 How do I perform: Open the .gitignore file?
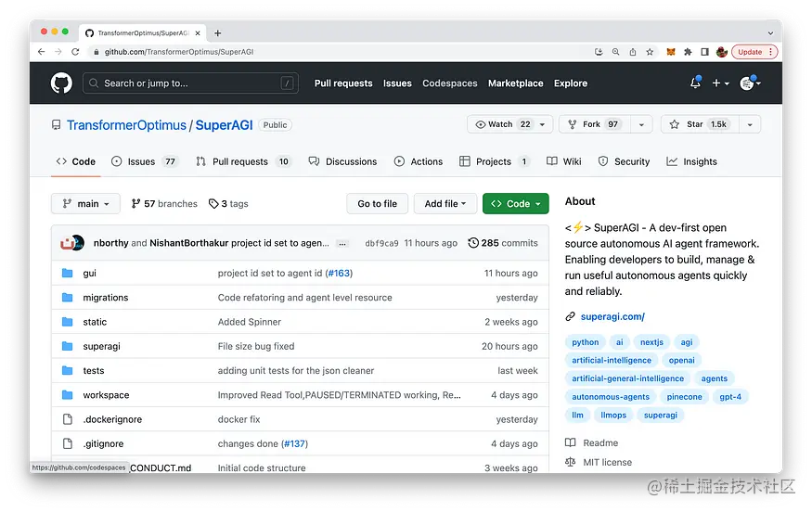click(104, 443)
